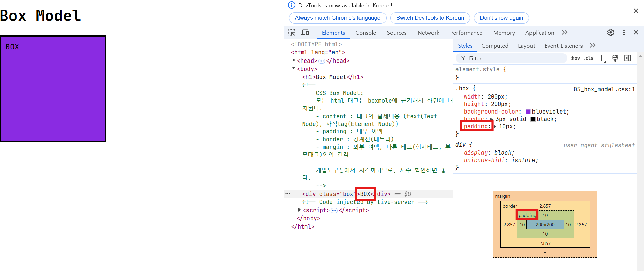Open the 05_box_model.css:1 source link
The height and width of the screenshot is (271, 644).
pyautogui.click(x=604, y=89)
